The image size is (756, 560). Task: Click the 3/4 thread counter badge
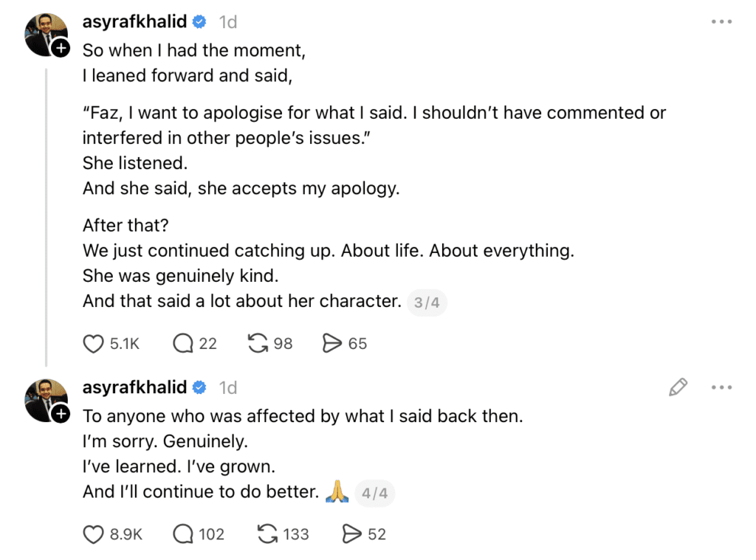point(427,303)
